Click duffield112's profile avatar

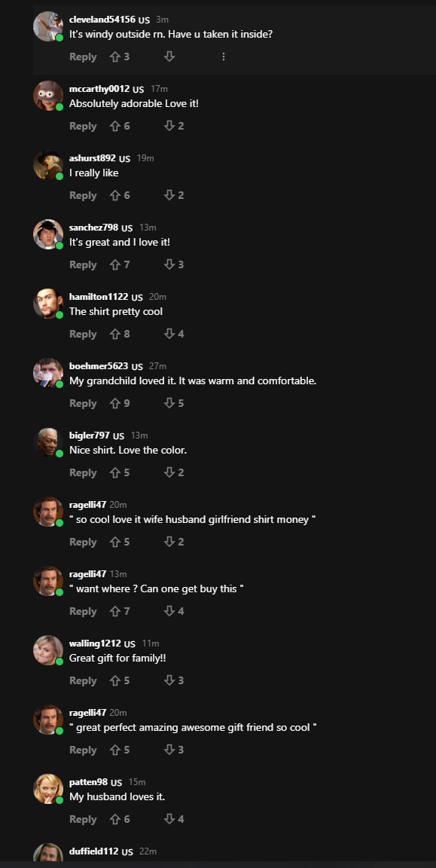47,859
